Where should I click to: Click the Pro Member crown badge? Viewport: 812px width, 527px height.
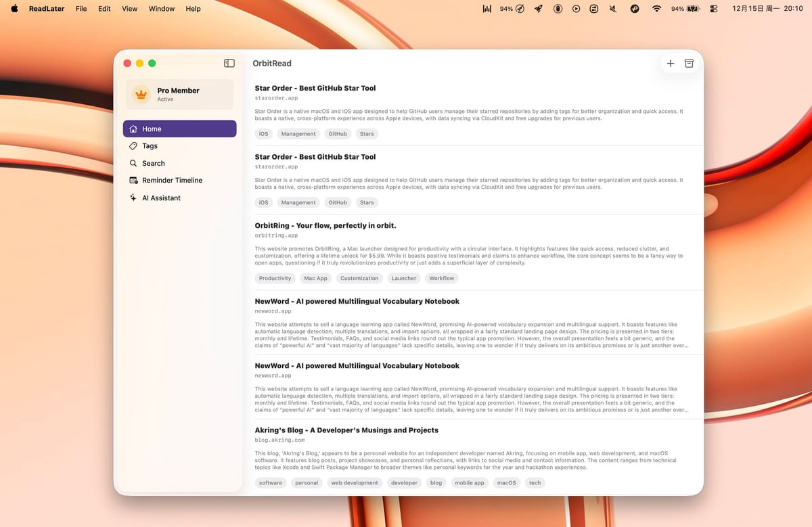coord(141,95)
